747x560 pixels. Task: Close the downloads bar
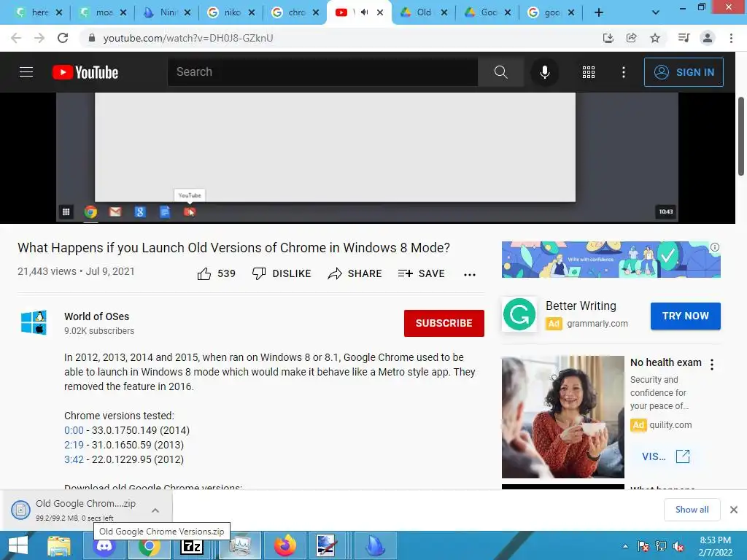coord(734,510)
